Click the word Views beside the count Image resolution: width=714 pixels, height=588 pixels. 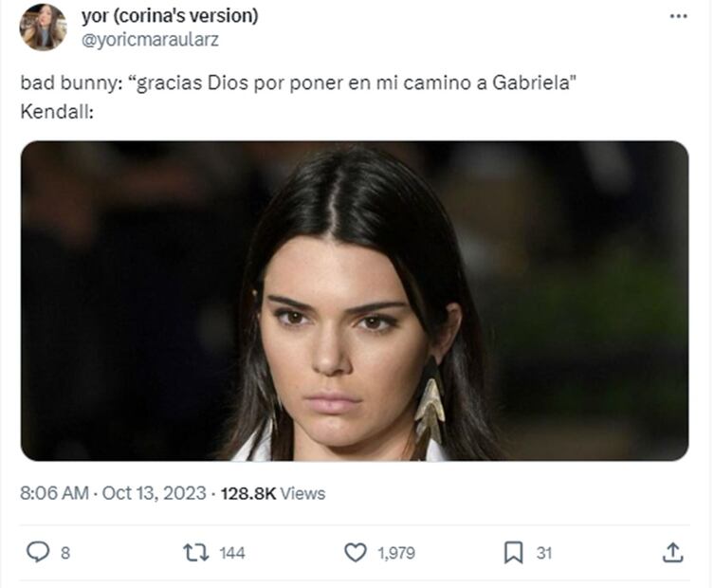point(302,493)
